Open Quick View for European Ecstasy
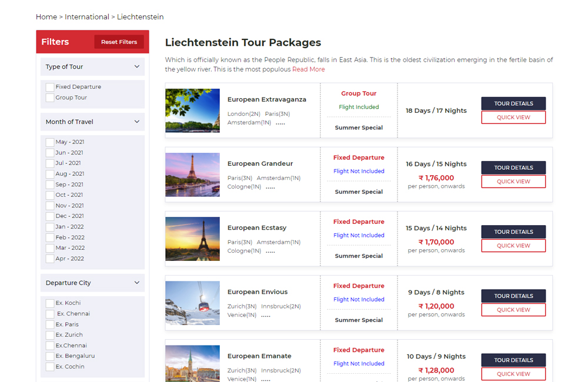588x382 pixels. pos(513,246)
